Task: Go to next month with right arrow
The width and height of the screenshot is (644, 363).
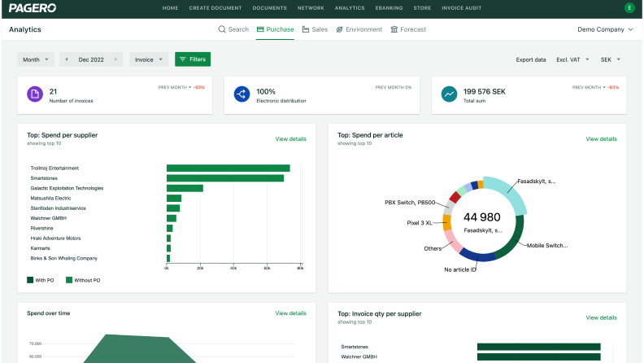Action: (x=117, y=59)
